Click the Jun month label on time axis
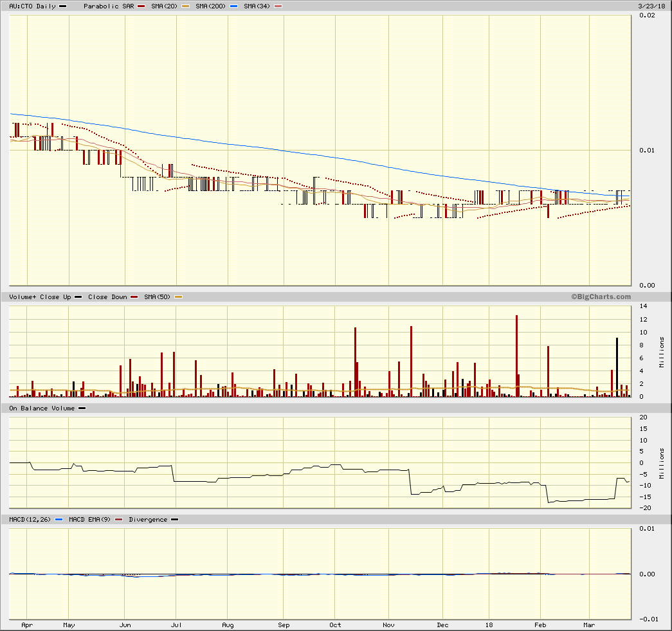 125,625
